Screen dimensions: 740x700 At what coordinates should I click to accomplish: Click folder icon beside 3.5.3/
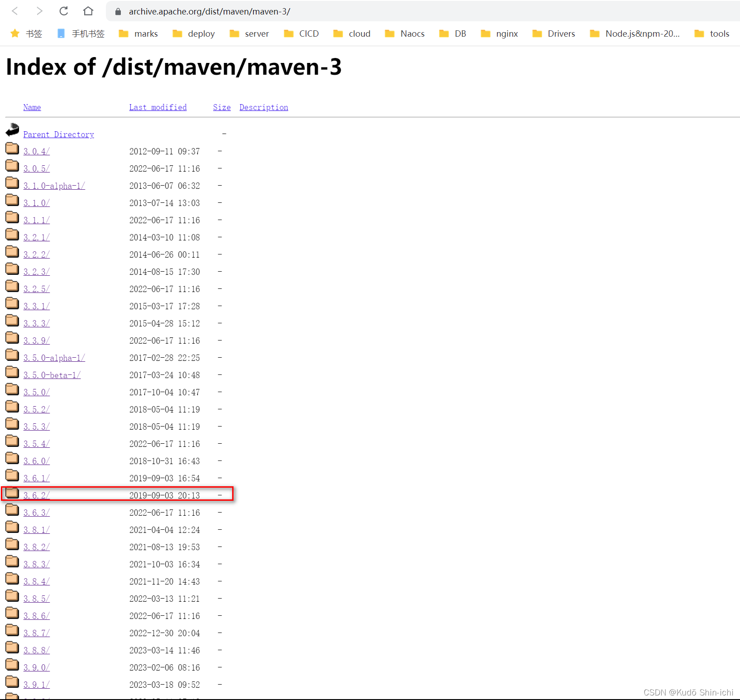[12, 423]
